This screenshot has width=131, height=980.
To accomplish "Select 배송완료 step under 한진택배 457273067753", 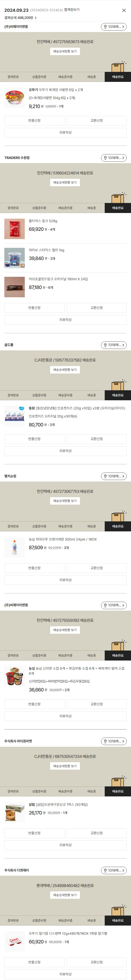I will (x=118, y=527).
